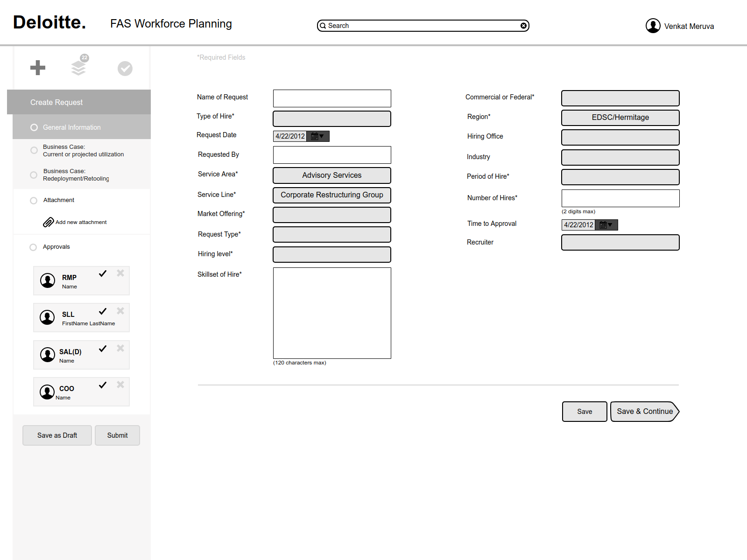747x560 pixels.
Task: Open Region dropdown showing EDSC/Hermitage
Action: [620, 118]
